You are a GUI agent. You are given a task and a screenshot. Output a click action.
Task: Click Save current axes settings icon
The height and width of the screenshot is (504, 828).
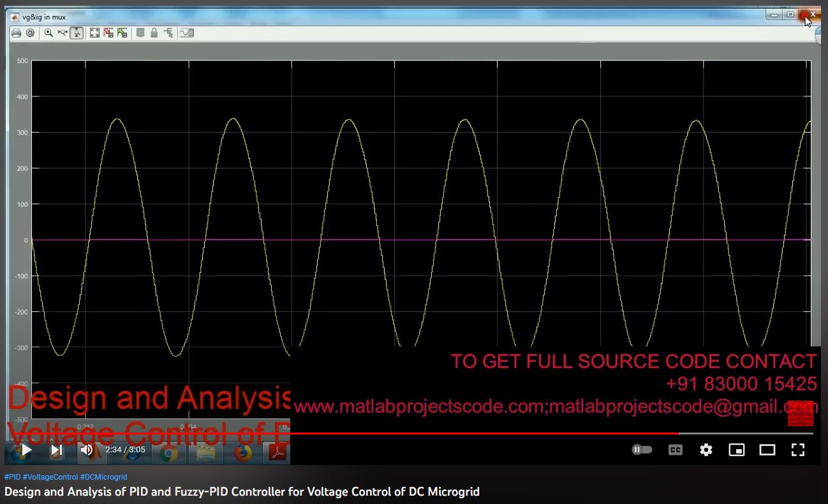[x=108, y=33]
